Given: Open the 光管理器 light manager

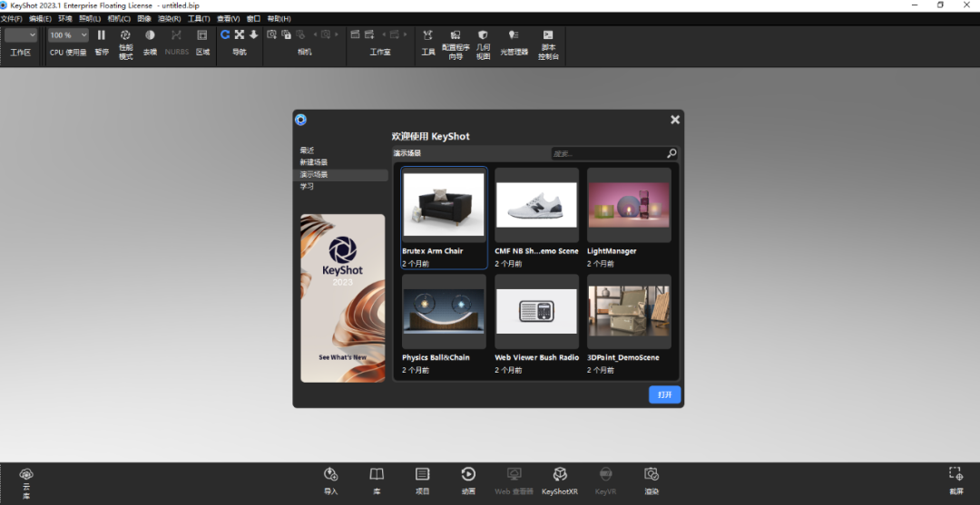Looking at the screenshot, I should pos(514,35).
